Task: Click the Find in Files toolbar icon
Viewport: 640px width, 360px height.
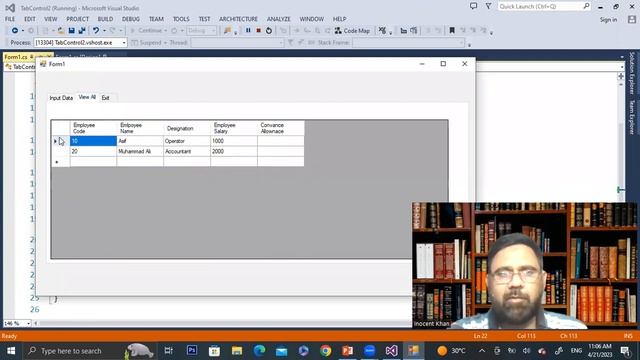Action: [x=227, y=31]
